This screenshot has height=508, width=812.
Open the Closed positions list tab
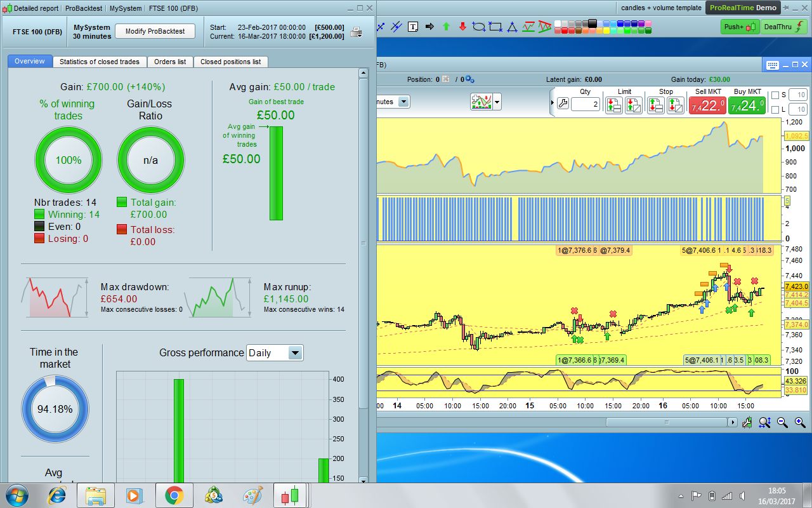click(x=230, y=62)
